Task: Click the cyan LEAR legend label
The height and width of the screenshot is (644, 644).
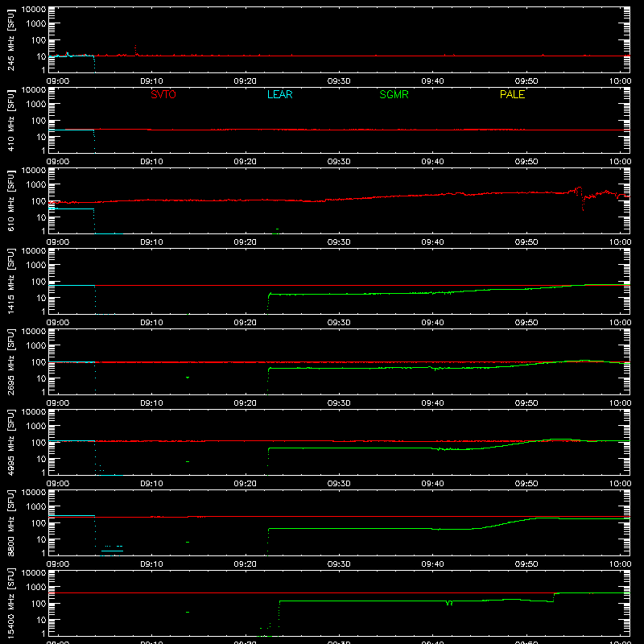Action: pos(279,94)
